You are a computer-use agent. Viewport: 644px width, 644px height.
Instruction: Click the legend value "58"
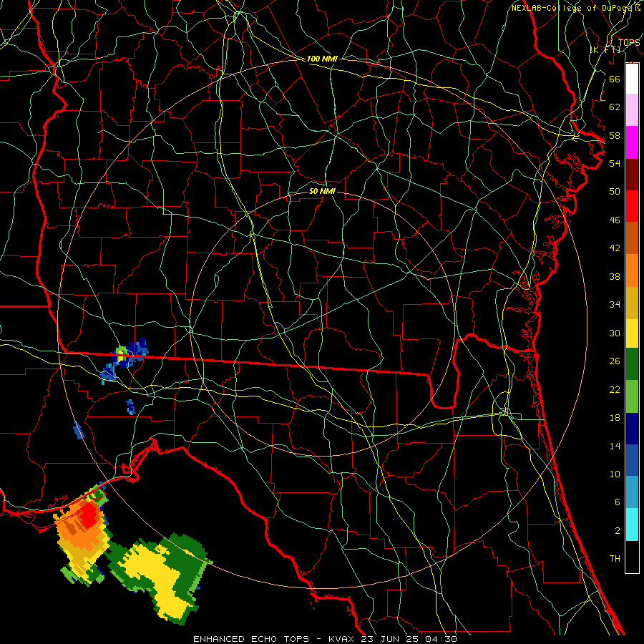(x=615, y=135)
